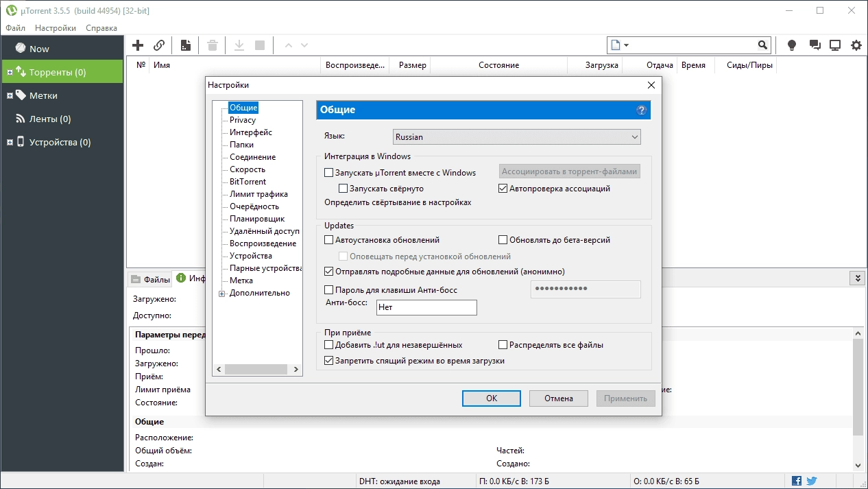Open the Справка menu

click(101, 28)
